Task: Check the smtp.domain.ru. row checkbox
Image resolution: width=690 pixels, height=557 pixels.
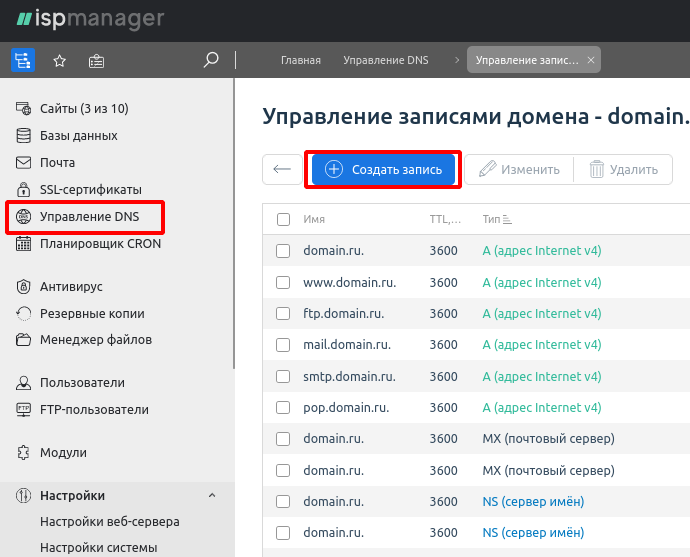Action: pos(283,377)
